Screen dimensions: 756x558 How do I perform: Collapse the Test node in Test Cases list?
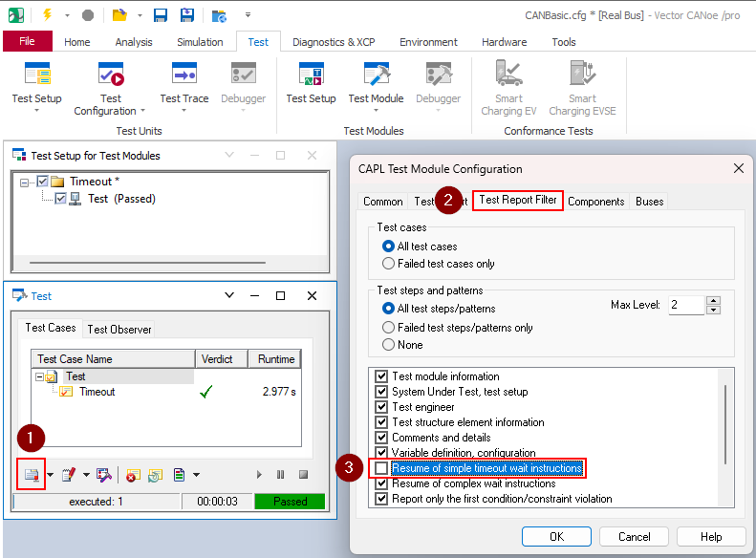(x=40, y=377)
